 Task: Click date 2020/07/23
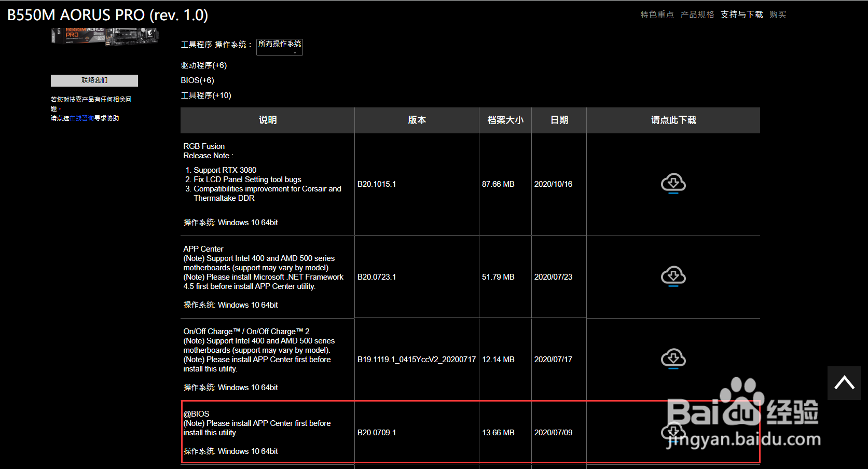click(553, 277)
